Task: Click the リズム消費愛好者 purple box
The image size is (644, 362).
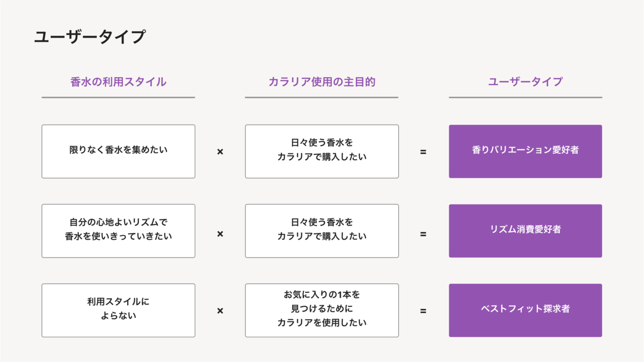Action: pos(525,231)
